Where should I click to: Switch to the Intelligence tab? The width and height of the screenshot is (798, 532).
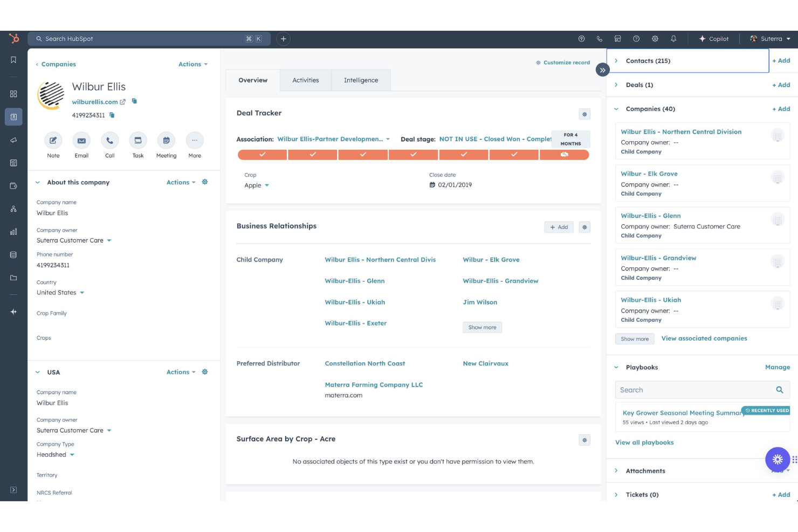pyautogui.click(x=361, y=80)
